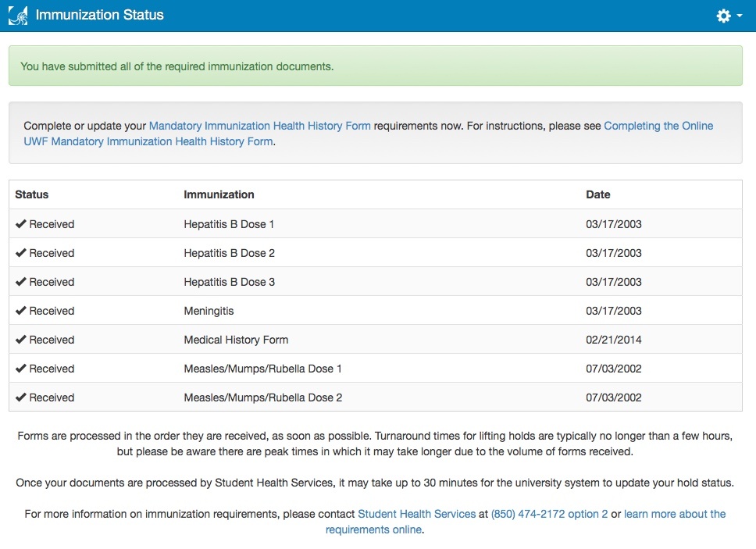756x549 pixels.
Task: Follow the Student Health Services link
Action: (x=416, y=514)
